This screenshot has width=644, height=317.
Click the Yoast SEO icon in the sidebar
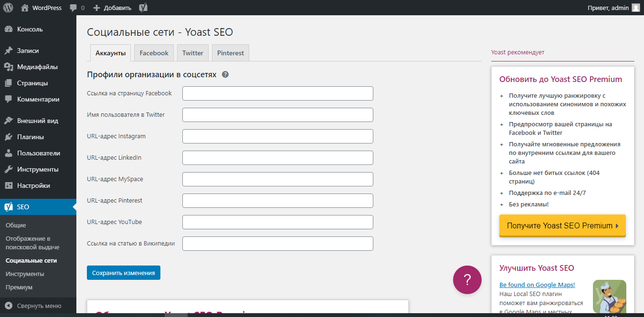point(9,206)
